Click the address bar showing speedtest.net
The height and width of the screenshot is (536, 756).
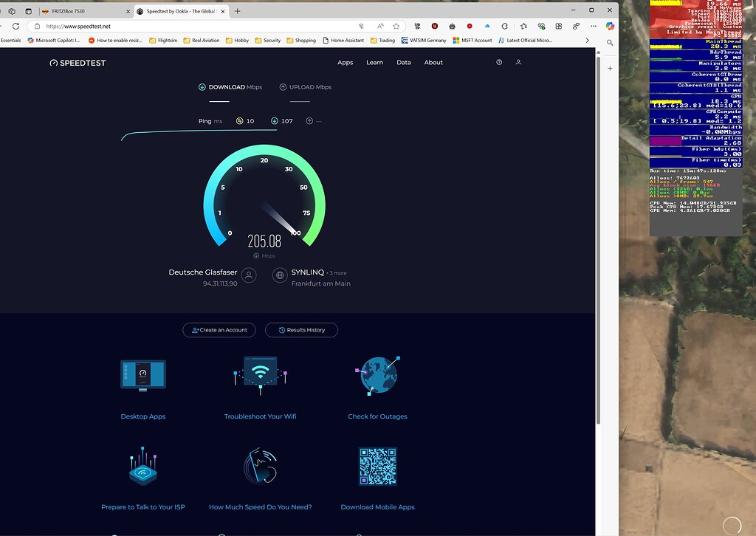click(185, 26)
